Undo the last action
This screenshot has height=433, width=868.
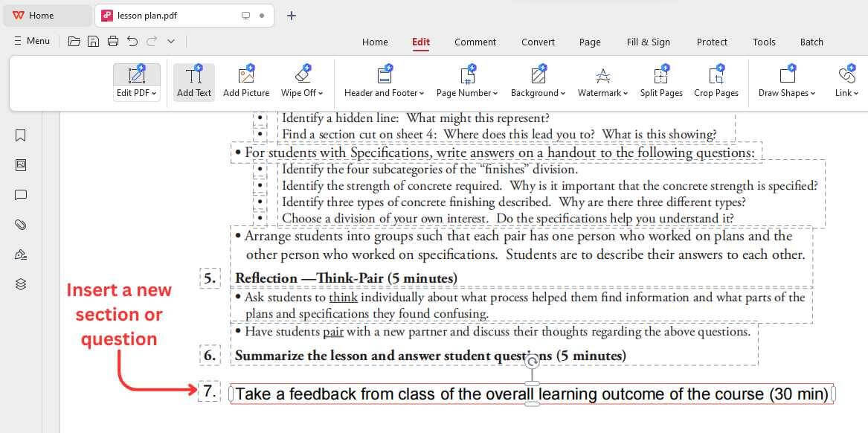[132, 41]
